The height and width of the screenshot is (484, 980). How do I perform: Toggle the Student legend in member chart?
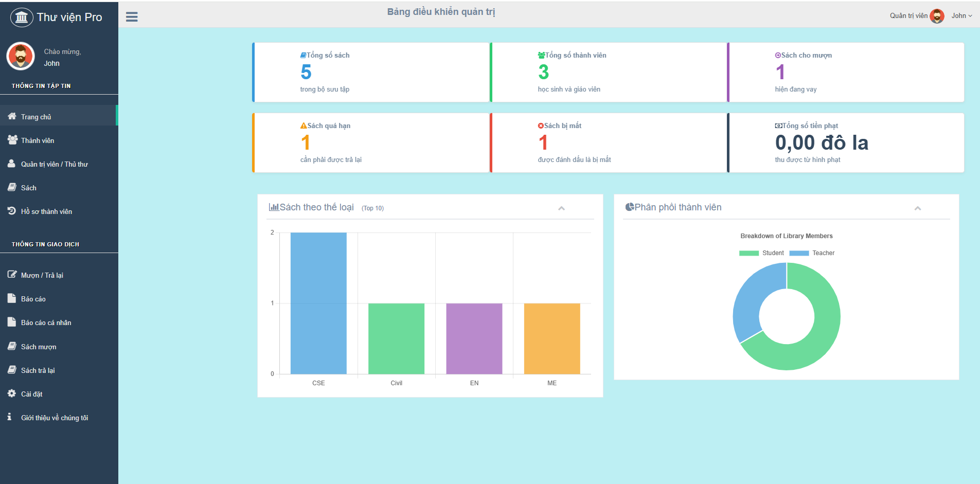point(761,253)
